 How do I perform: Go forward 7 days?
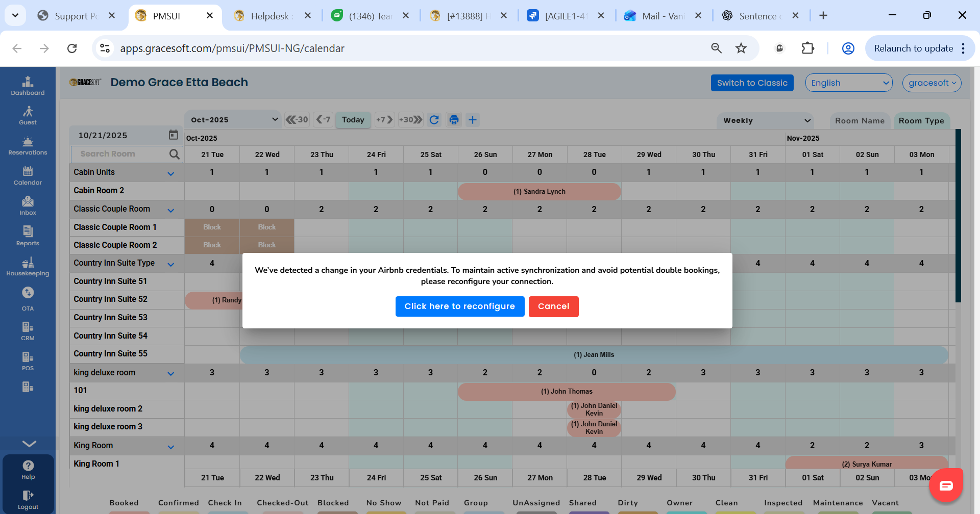(x=384, y=120)
